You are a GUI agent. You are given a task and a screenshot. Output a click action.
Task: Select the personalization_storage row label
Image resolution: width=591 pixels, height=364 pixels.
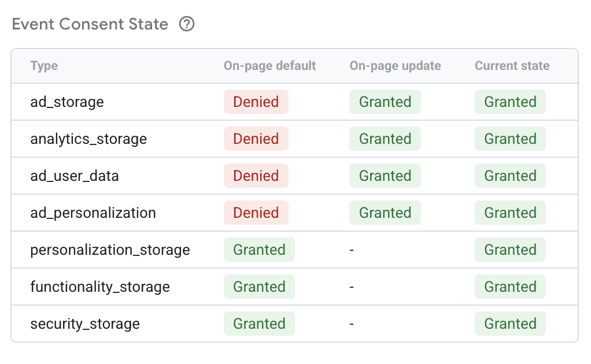click(x=110, y=250)
